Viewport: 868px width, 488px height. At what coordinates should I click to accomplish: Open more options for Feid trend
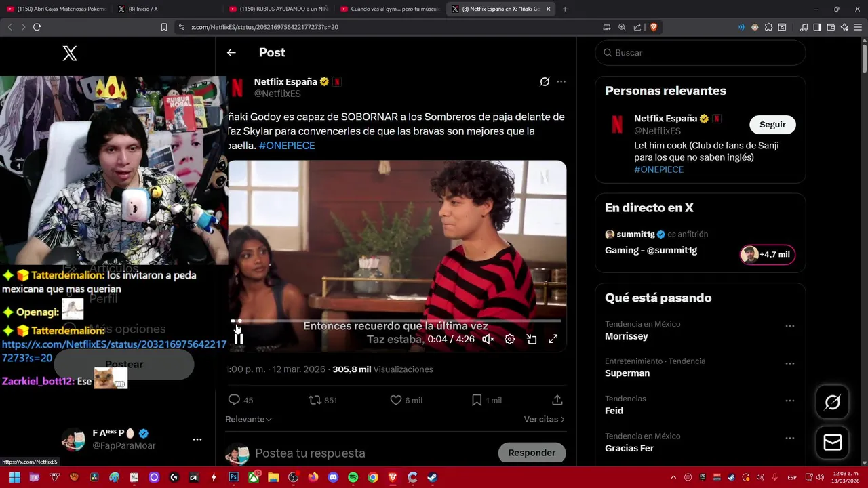pos(789,401)
